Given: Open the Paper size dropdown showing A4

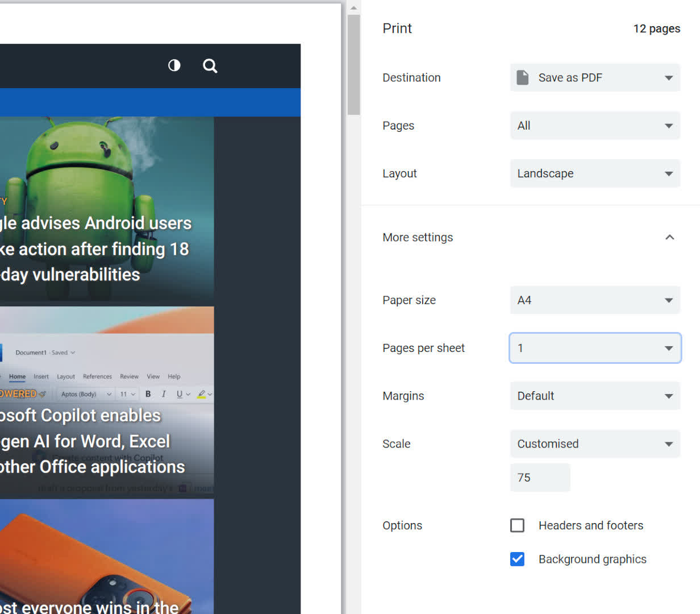Looking at the screenshot, I should pyautogui.click(x=595, y=300).
